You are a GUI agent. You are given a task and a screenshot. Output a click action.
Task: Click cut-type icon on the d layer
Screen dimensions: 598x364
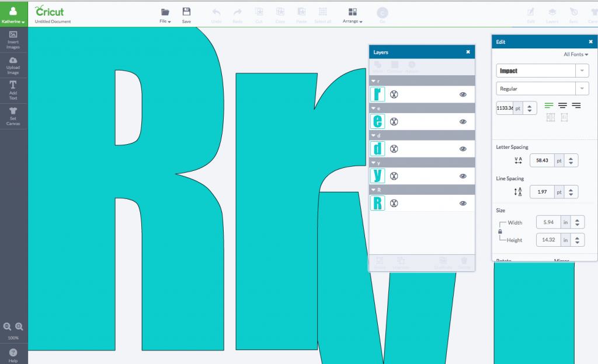394,149
